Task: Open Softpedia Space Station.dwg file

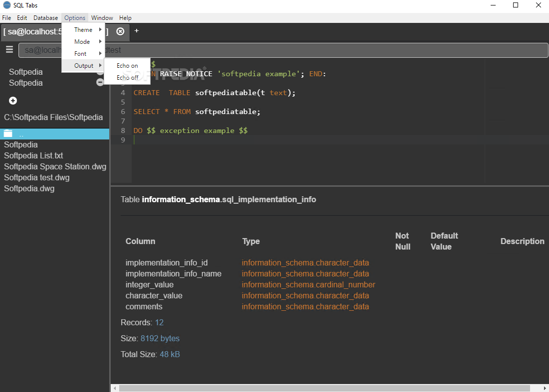Action: pyautogui.click(x=55, y=166)
